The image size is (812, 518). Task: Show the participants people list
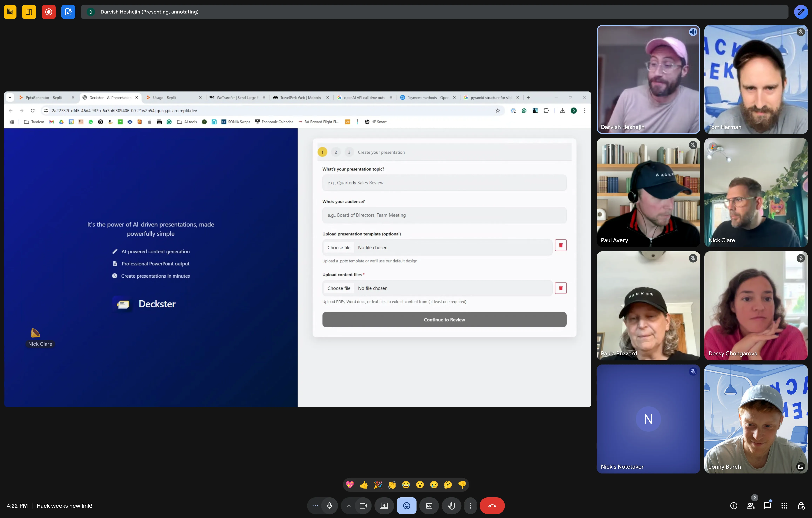751,506
